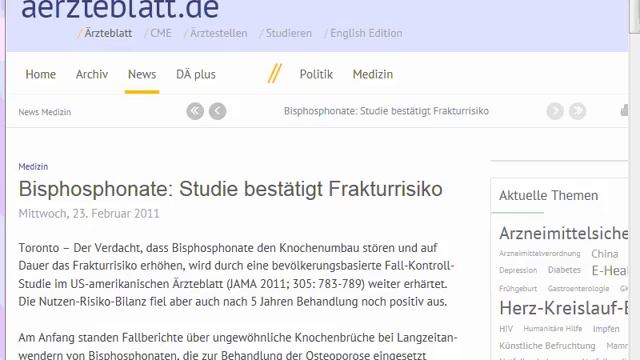Viewport: 640px width, 360px height.
Task: Click date Mittwoch, 23. Februar 2011
Action: pos(89,213)
